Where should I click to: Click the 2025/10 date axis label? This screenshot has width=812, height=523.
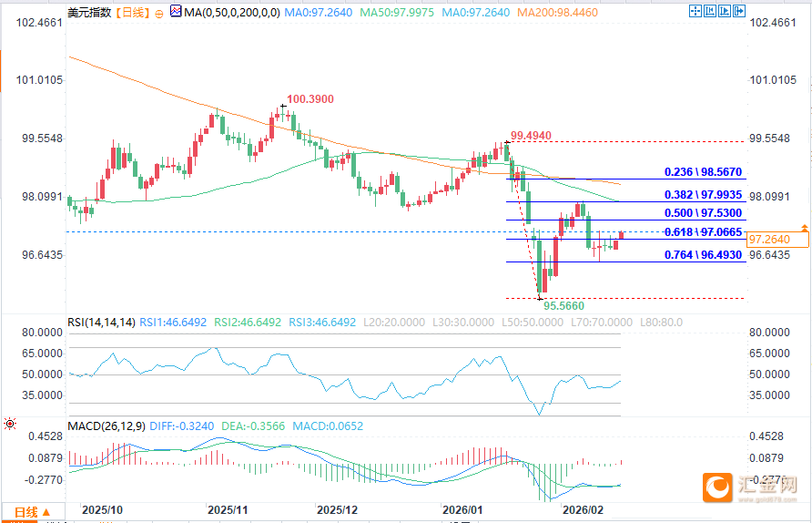point(103,510)
